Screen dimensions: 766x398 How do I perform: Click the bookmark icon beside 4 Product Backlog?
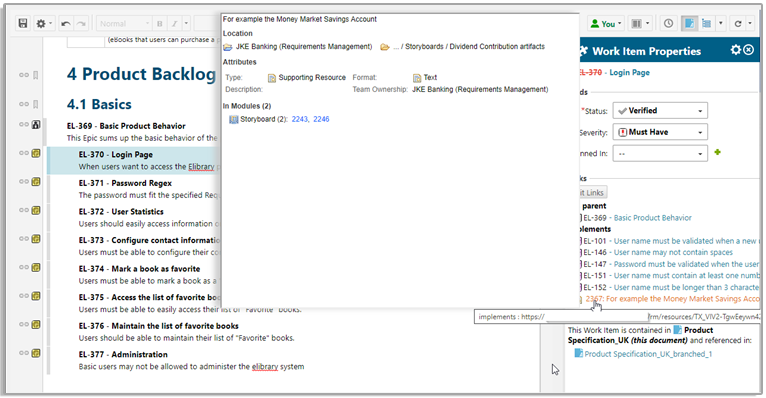pyautogui.click(x=36, y=75)
